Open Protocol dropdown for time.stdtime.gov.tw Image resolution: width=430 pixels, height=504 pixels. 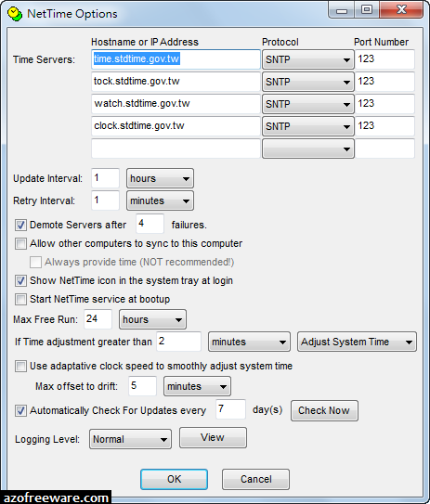tap(308, 59)
